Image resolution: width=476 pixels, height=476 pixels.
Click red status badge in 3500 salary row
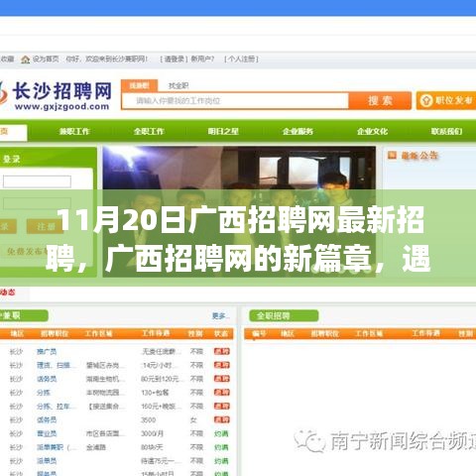pos(221,419)
